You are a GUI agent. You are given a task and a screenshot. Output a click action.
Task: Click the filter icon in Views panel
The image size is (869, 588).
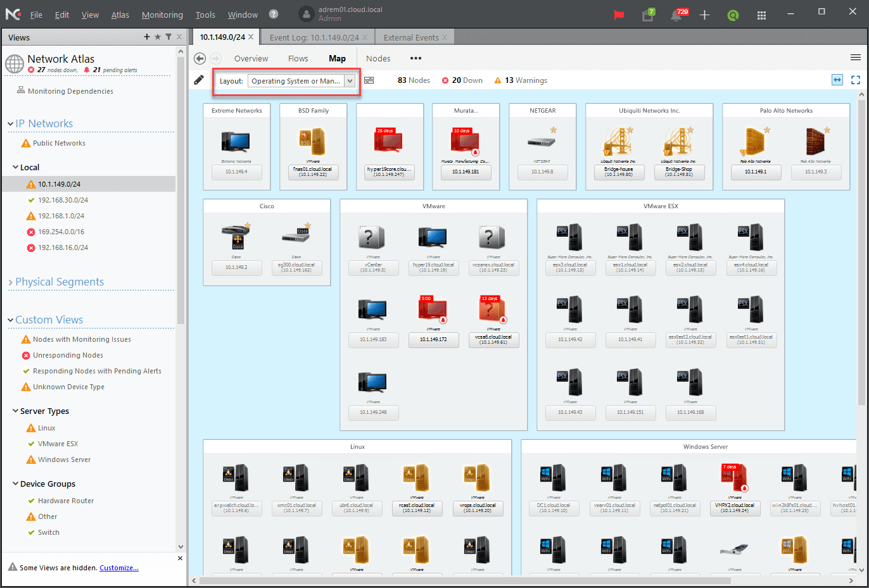(168, 37)
